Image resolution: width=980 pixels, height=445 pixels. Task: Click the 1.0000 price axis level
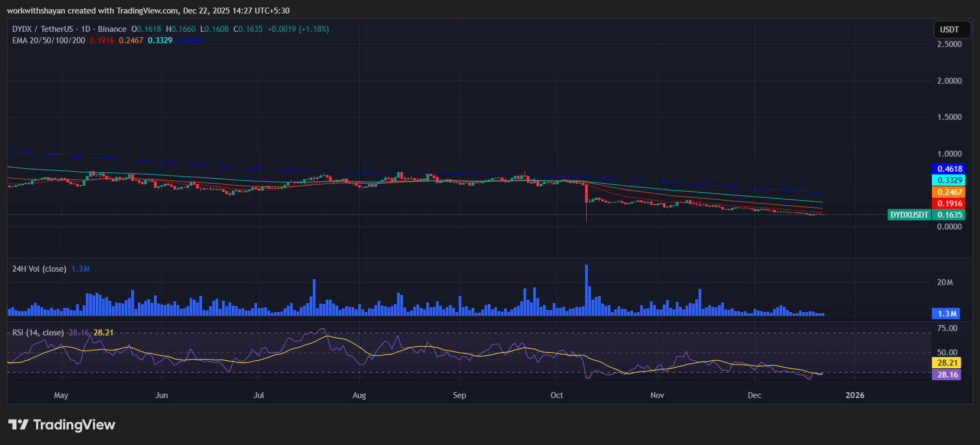949,154
